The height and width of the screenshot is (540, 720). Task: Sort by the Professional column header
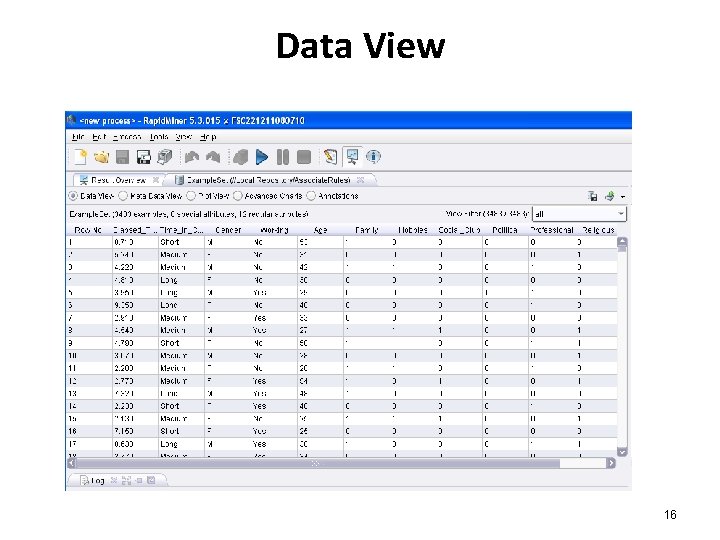point(551,230)
